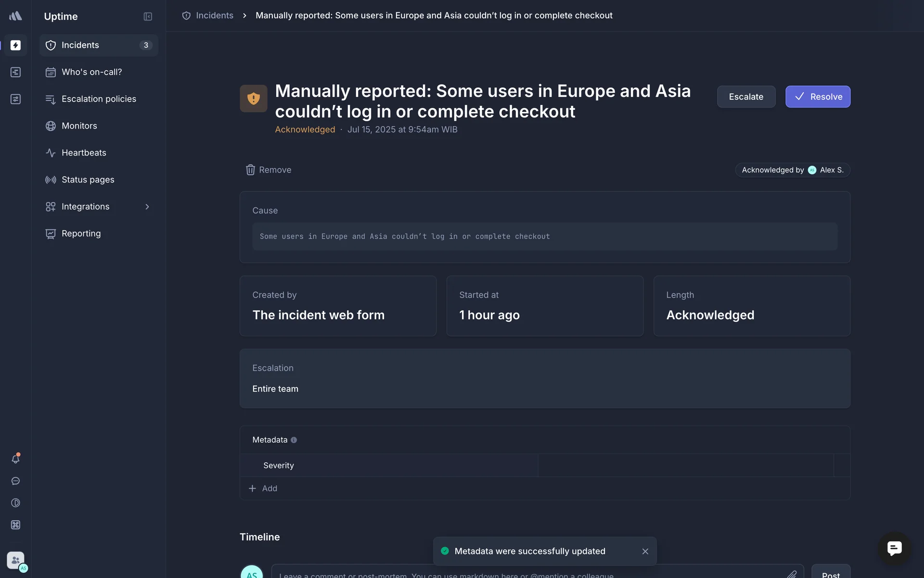The height and width of the screenshot is (578, 924).
Task: Click the Metadata info icon
Action: tap(294, 440)
